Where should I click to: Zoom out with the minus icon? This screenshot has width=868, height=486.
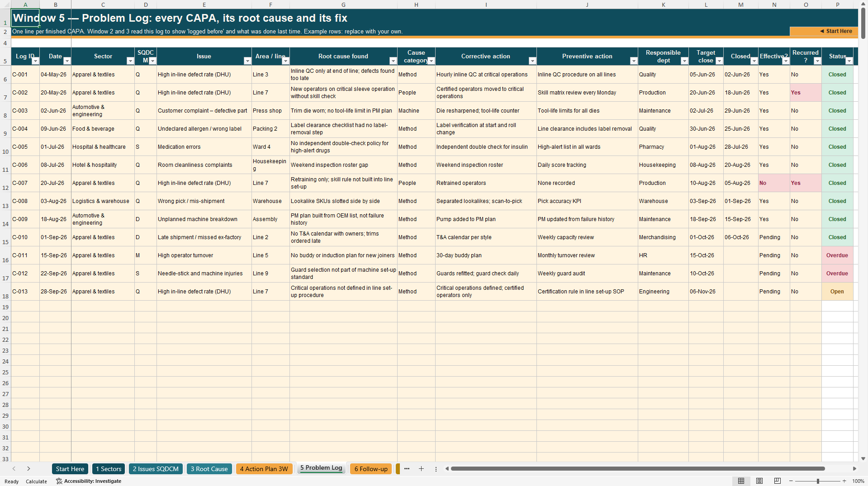tap(791, 481)
